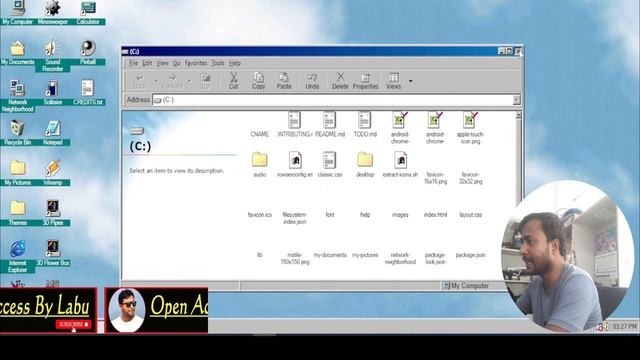
Task: Open the Favorites menu
Action: click(x=196, y=63)
